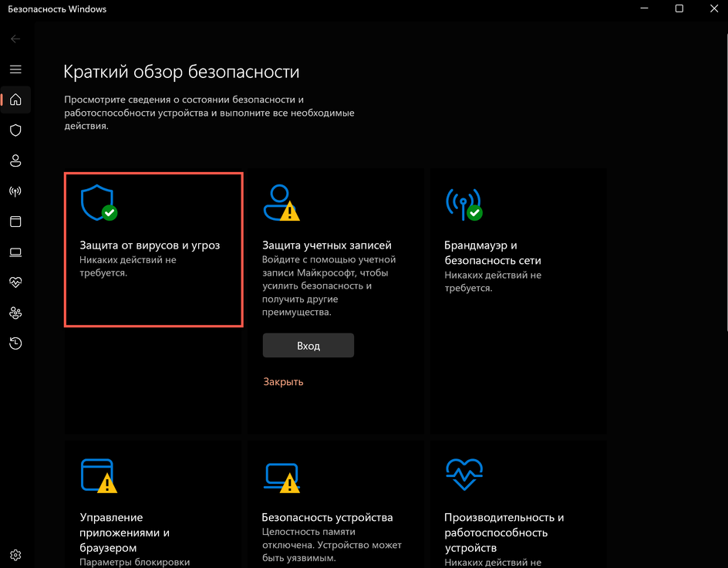Minimize the Windows Security window
Viewport: 728px width, 568px height.
644,8
